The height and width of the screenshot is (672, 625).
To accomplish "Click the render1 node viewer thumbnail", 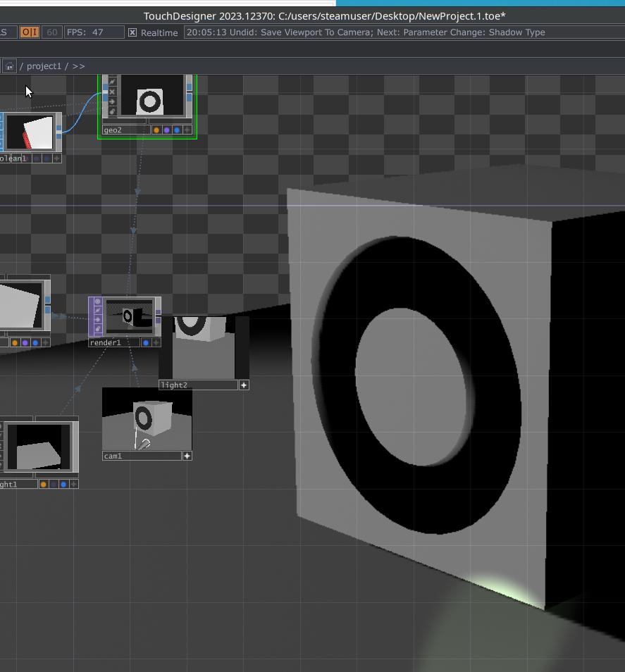I will (x=130, y=317).
